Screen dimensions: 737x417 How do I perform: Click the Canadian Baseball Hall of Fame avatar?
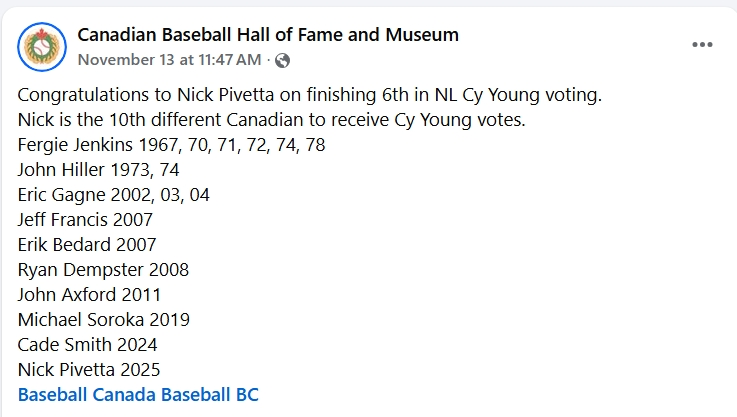coord(42,46)
